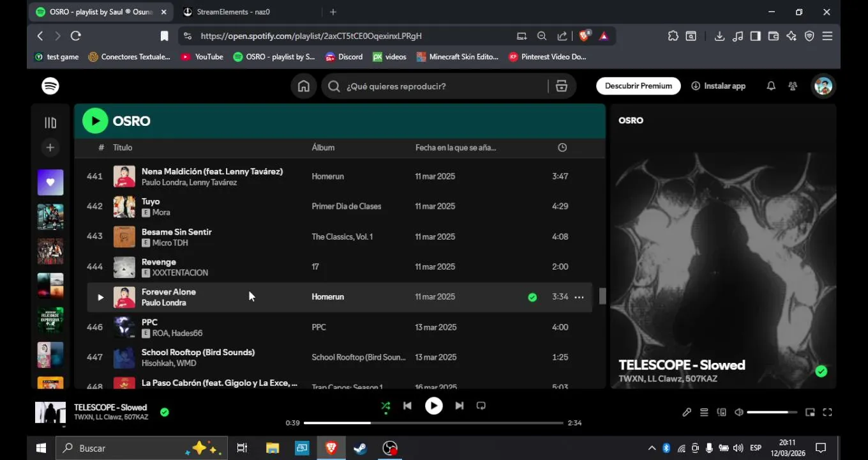868x460 pixels.
Task: Open a new browser tab
Action: pos(333,12)
